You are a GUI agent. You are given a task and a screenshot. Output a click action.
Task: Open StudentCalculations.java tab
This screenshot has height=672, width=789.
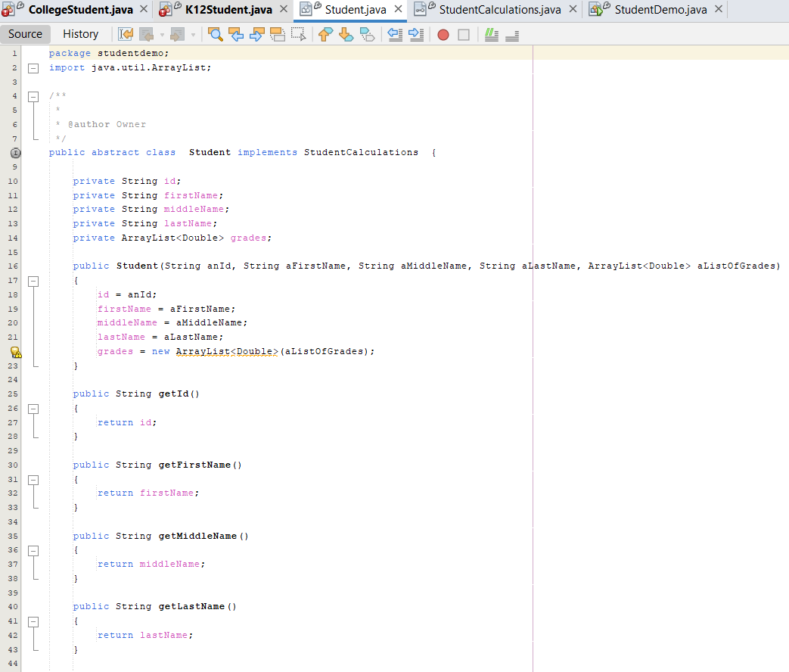[x=500, y=10]
